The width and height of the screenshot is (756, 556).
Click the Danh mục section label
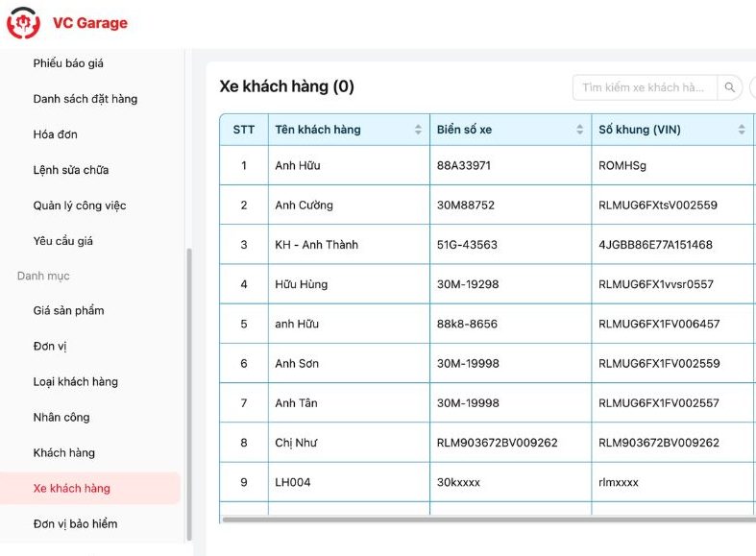pyautogui.click(x=43, y=276)
